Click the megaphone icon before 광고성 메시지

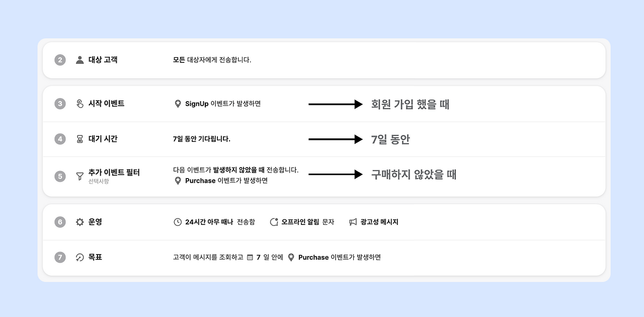click(353, 222)
